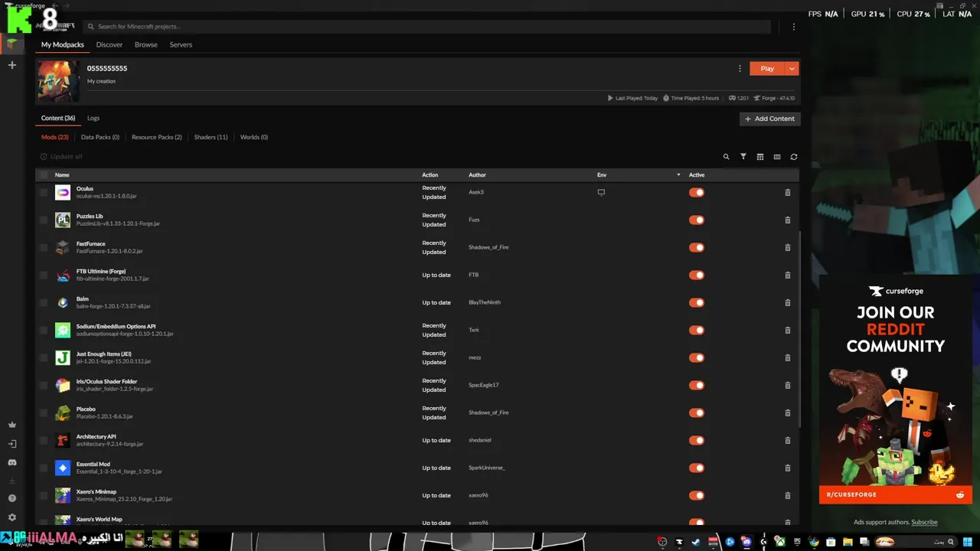Disable Essential Mod active toggle

[x=696, y=468]
